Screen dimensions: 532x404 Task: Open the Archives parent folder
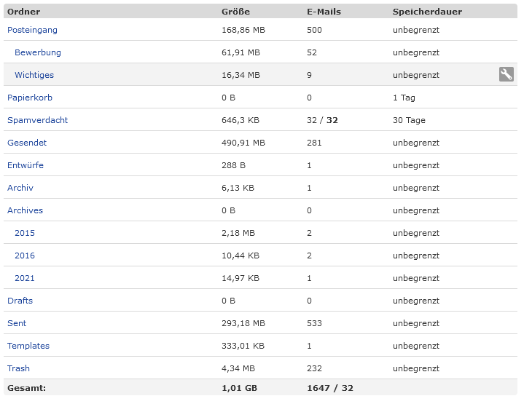25,210
